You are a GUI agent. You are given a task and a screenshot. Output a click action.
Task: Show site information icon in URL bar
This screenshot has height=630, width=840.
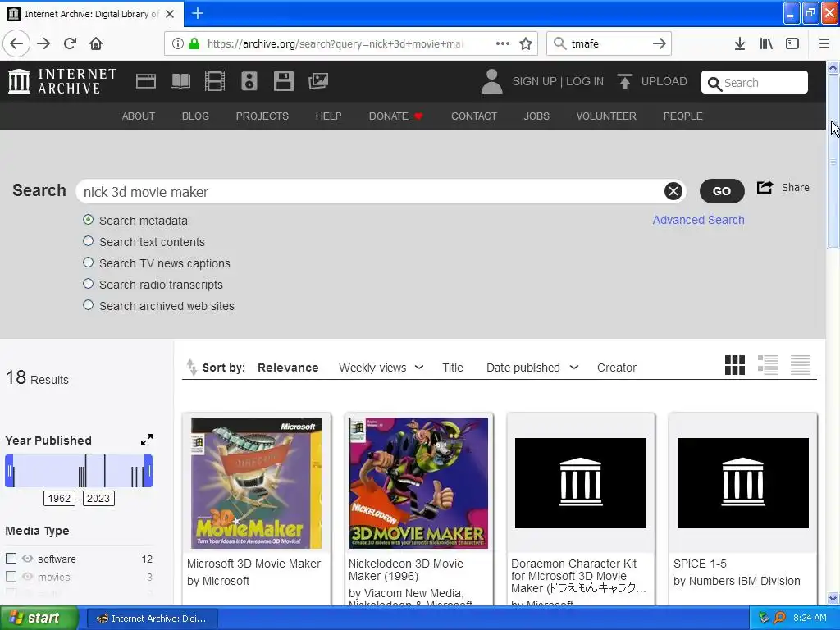tap(178, 43)
